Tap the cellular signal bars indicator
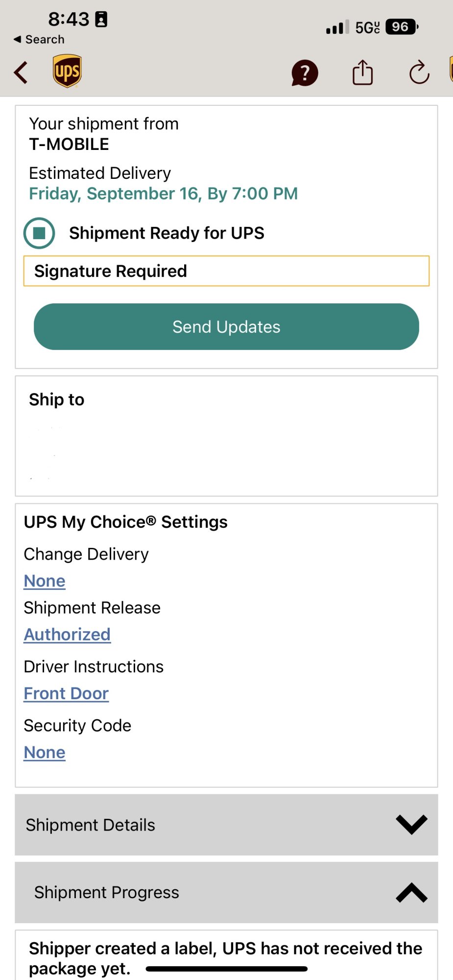The image size is (453, 980). point(337,27)
